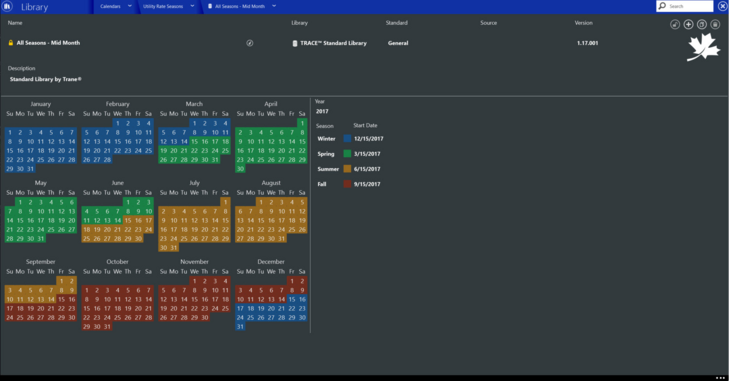Select the Utility Rate Seasons breadcrumb tab
The image size is (729, 381).
[x=163, y=7]
